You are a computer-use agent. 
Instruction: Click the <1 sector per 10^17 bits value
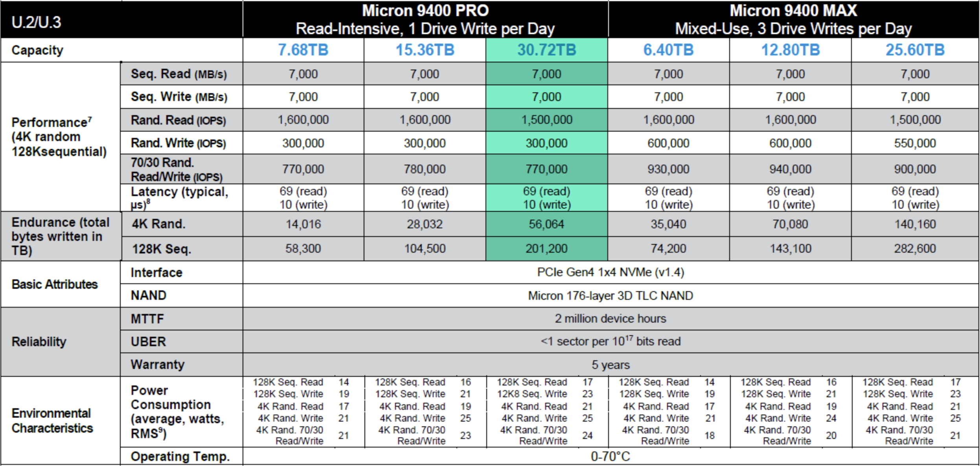click(x=610, y=341)
